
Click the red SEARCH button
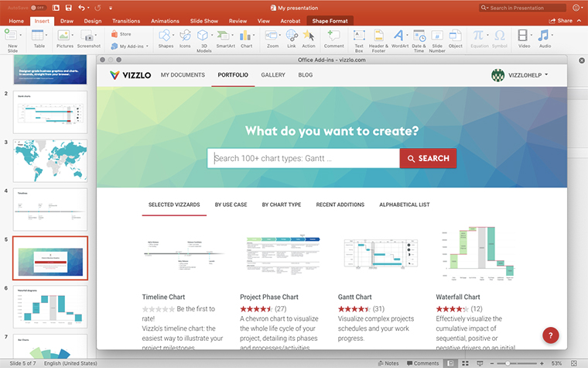(x=429, y=159)
